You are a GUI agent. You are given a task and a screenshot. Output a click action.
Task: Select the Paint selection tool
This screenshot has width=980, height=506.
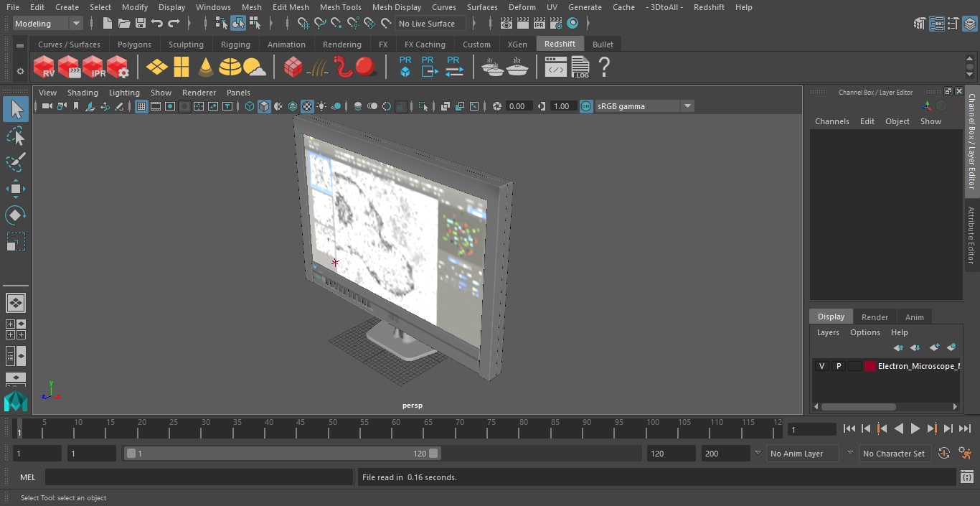click(x=15, y=163)
